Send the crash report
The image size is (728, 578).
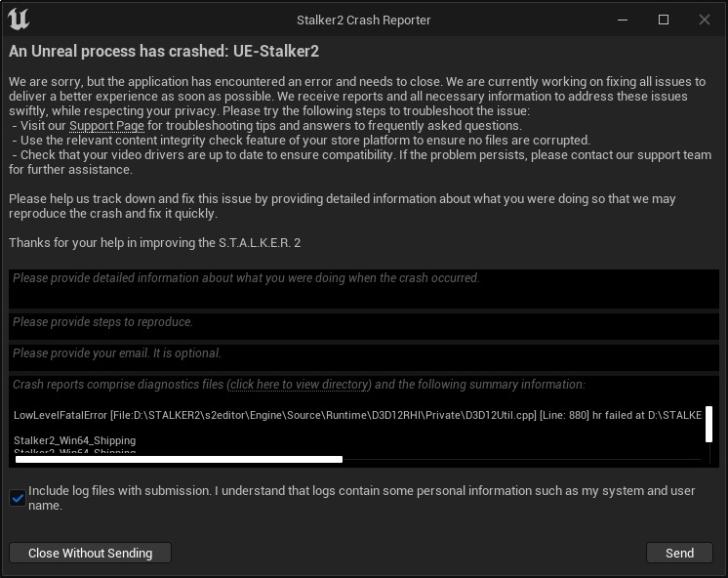(x=679, y=553)
